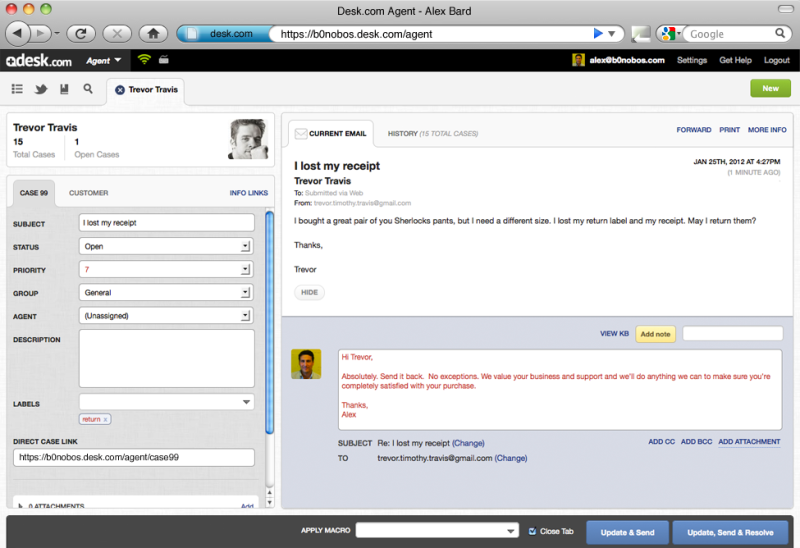The image size is (800, 548).
Task: Click the Subject input field
Action: pos(166,223)
